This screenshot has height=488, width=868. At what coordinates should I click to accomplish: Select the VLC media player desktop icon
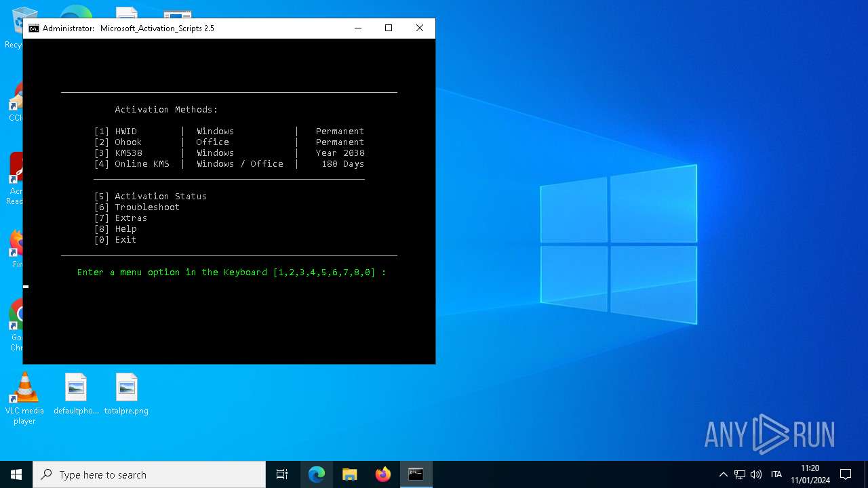coord(24,399)
